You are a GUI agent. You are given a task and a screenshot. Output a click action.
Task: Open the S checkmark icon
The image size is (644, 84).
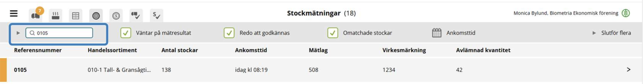156,16
